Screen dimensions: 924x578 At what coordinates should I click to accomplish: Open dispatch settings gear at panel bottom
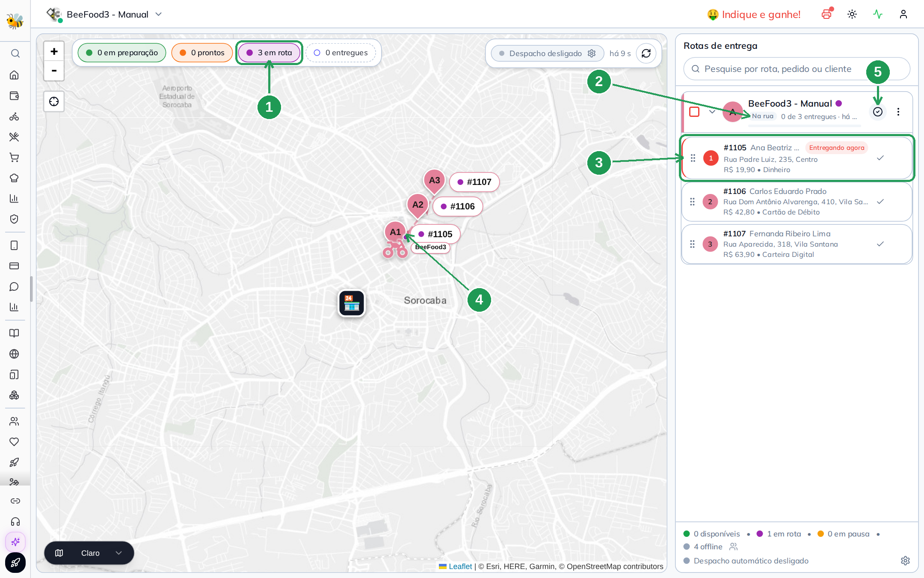point(905,561)
